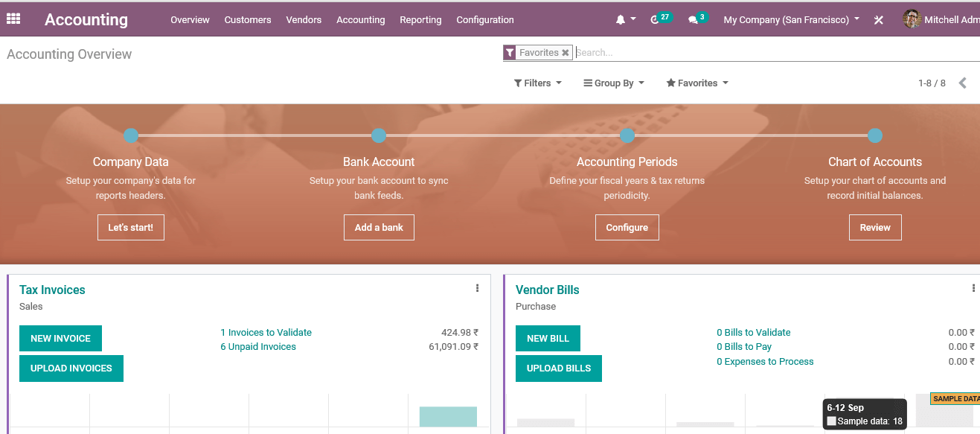Click the 61,091.09 ₹ amount
This screenshot has height=434, width=980.
point(454,347)
